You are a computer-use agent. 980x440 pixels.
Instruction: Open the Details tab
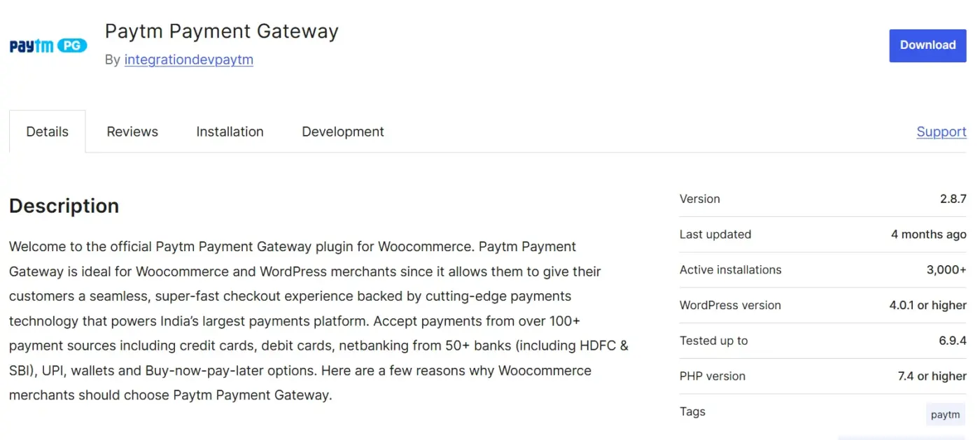(x=47, y=132)
